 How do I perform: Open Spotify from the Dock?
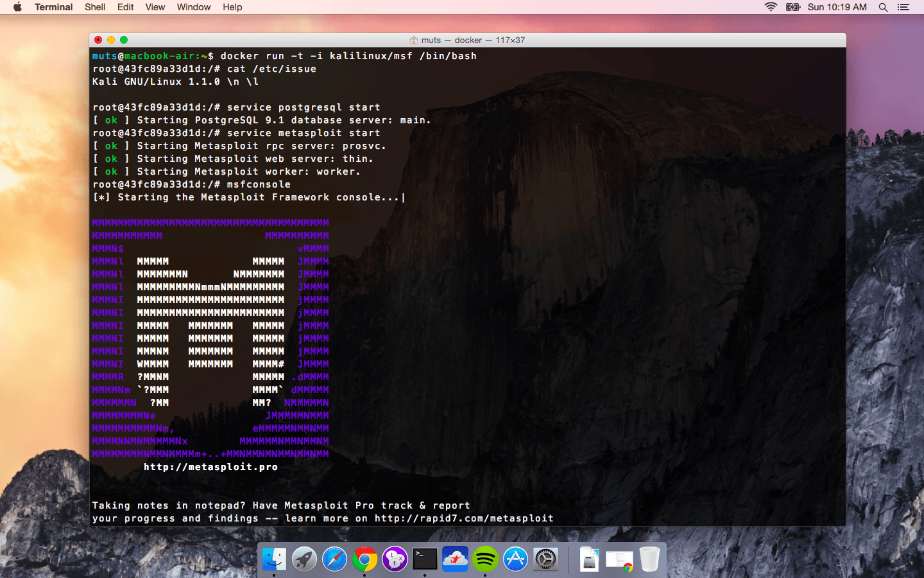[485, 559]
